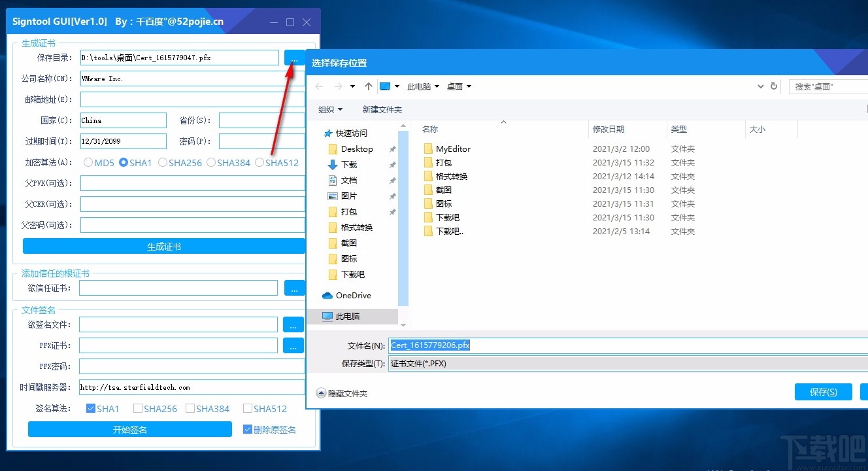Enable SHA256 under 签名算法
This screenshot has height=471, width=868.
pyautogui.click(x=137, y=408)
